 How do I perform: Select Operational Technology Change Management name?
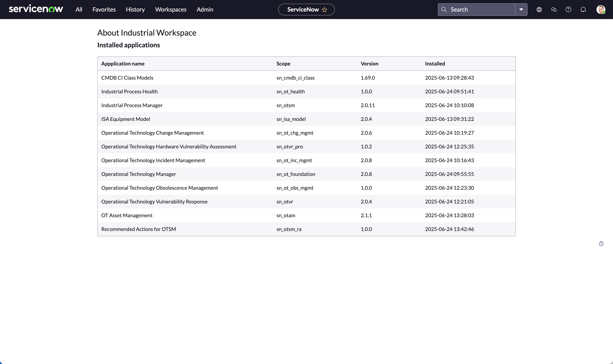[x=153, y=133]
